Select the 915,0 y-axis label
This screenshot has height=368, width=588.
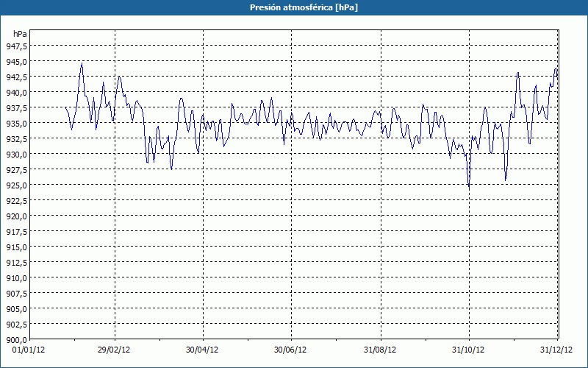[16, 247]
